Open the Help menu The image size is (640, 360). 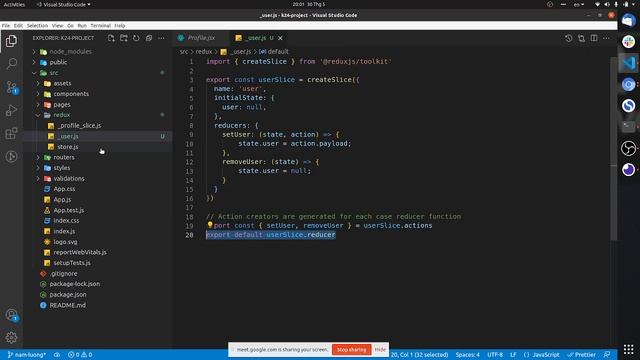(120, 25)
